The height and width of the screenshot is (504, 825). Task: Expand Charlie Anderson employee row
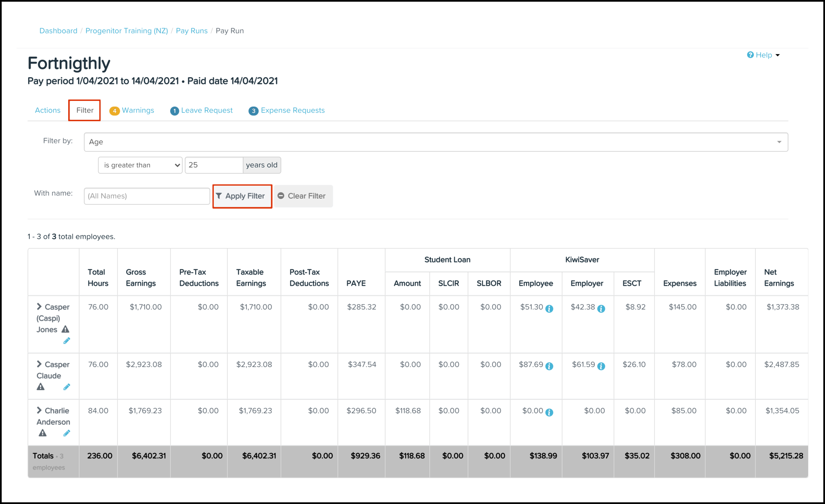pos(39,410)
